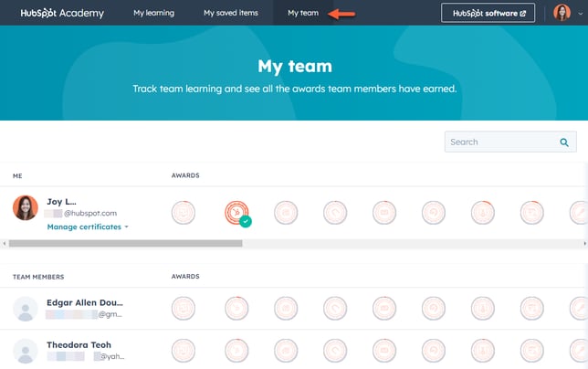Select the name 'Joy L...'

click(x=61, y=202)
